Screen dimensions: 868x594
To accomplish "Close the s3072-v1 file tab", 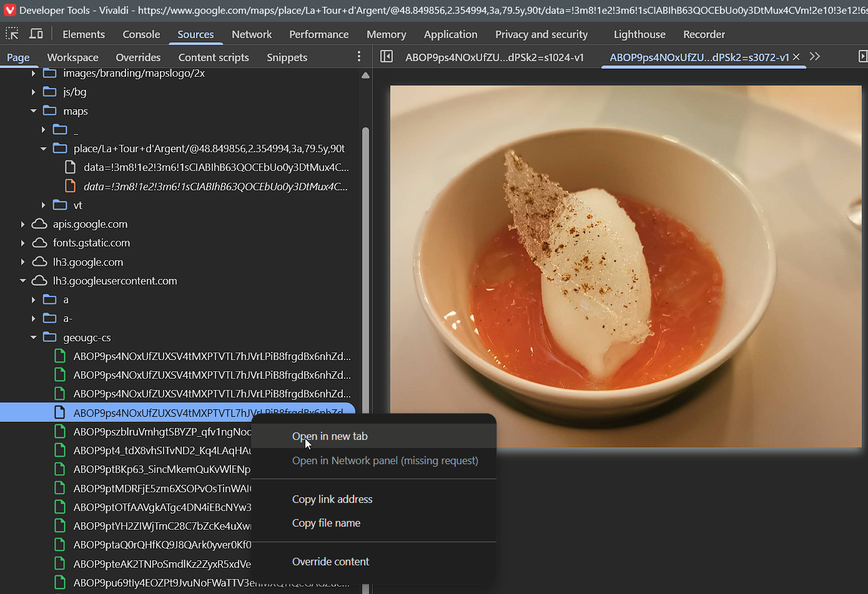I will 796,57.
